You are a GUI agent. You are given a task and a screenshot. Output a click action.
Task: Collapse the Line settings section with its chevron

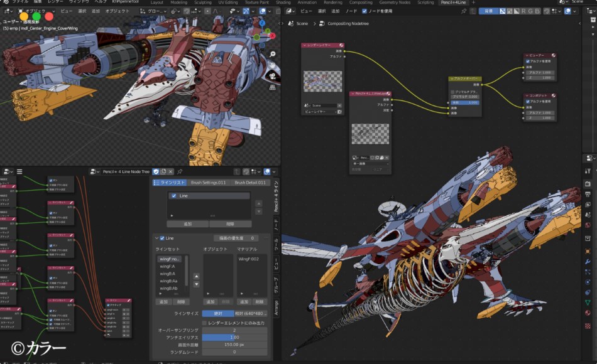156,238
